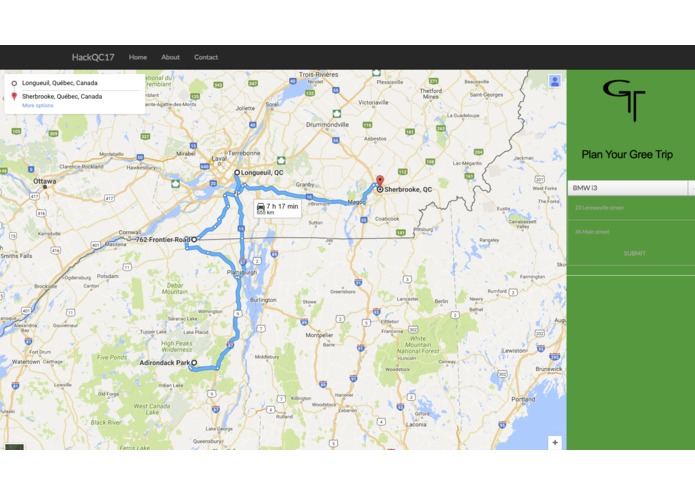This screenshot has width=695, height=494.
Task: Open the Contact page in navbar
Action: point(206,57)
